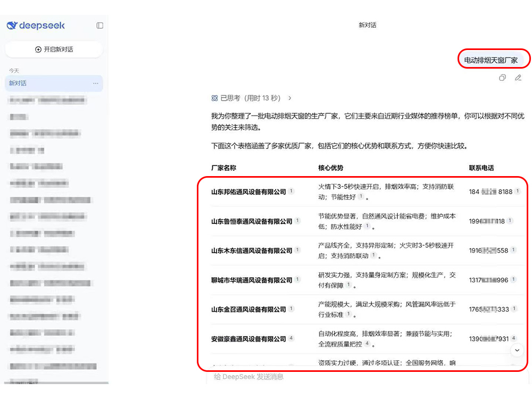532x399 pixels.
Task: Expand the 已思考 chevron arrow
Action: [x=290, y=98]
